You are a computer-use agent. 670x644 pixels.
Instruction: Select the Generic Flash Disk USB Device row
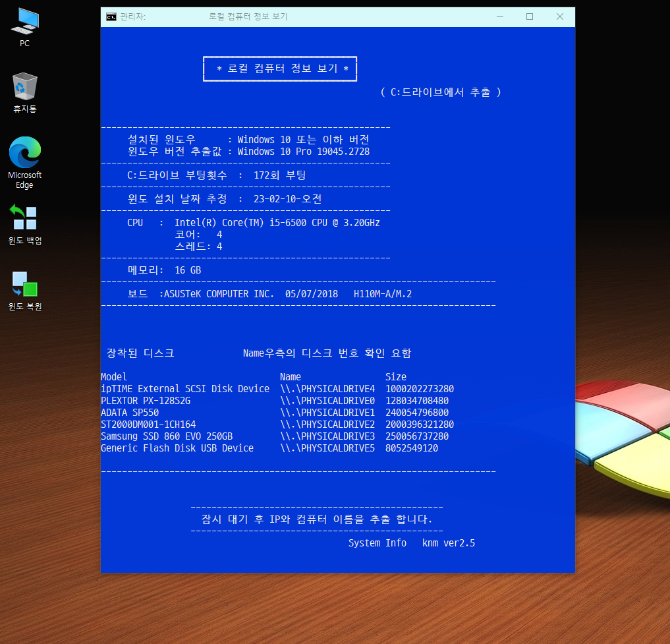pyautogui.click(x=269, y=449)
